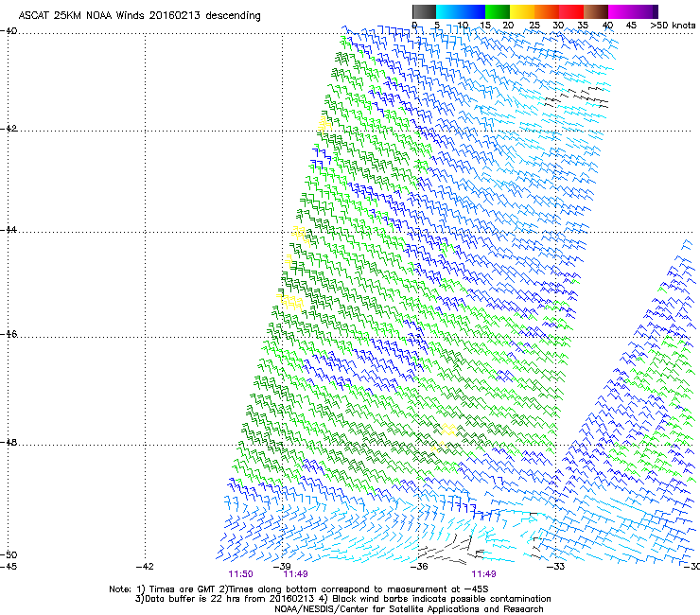Click the "-45" longitude label on bottom axis
The image size is (700, 615).
(x=9, y=567)
